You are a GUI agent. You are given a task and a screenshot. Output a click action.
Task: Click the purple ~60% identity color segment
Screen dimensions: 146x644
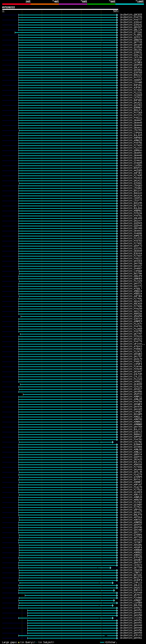click(x=73, y=4)
